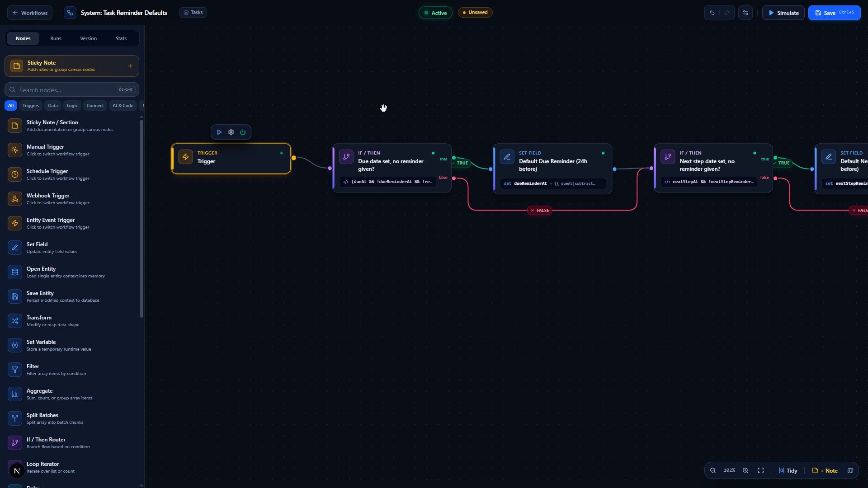Zoom out the canvas
This screenshot has height=488, width=868.
coord(713,470)
